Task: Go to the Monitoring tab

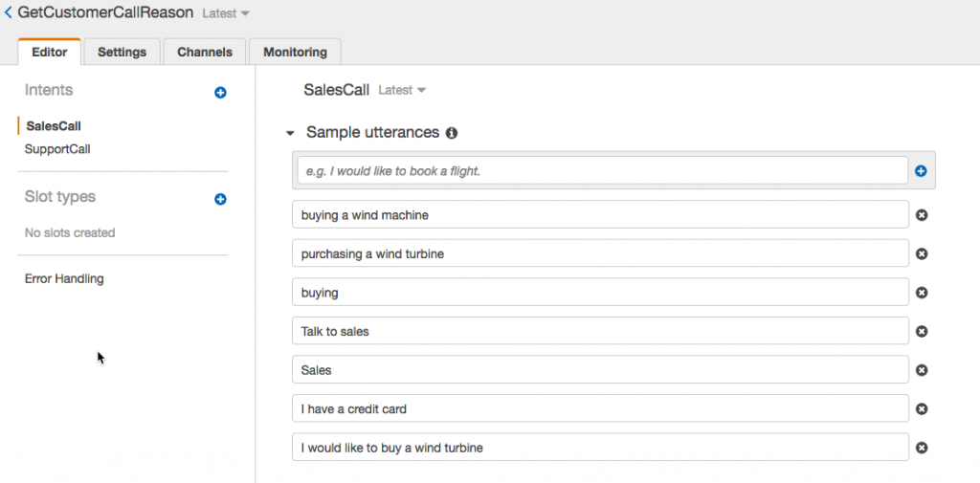Action: coord(295,52)
